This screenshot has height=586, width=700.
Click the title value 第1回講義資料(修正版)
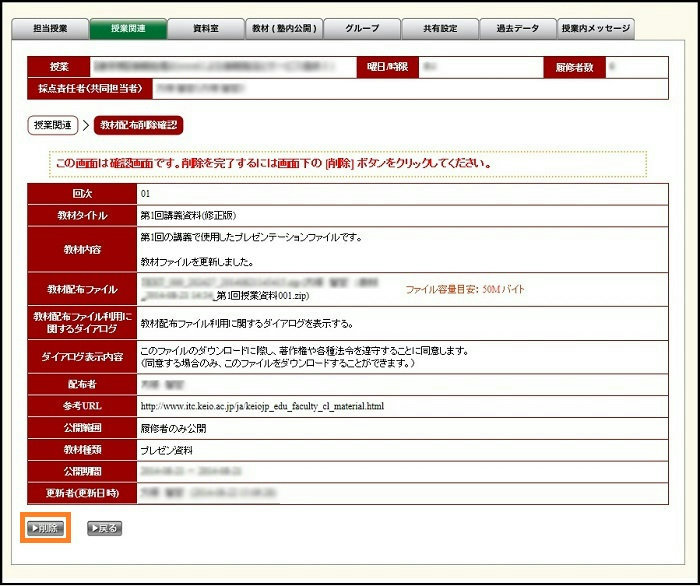point(188,215)
